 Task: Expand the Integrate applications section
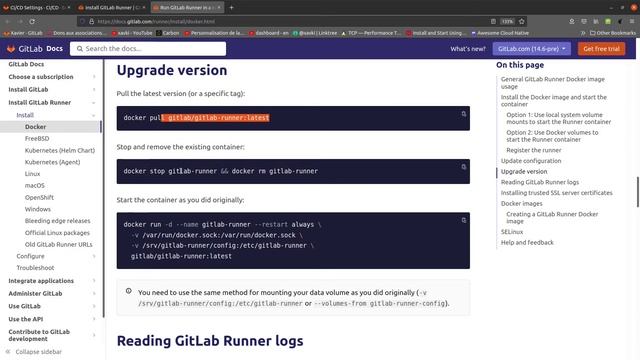(x=94, y=281)
